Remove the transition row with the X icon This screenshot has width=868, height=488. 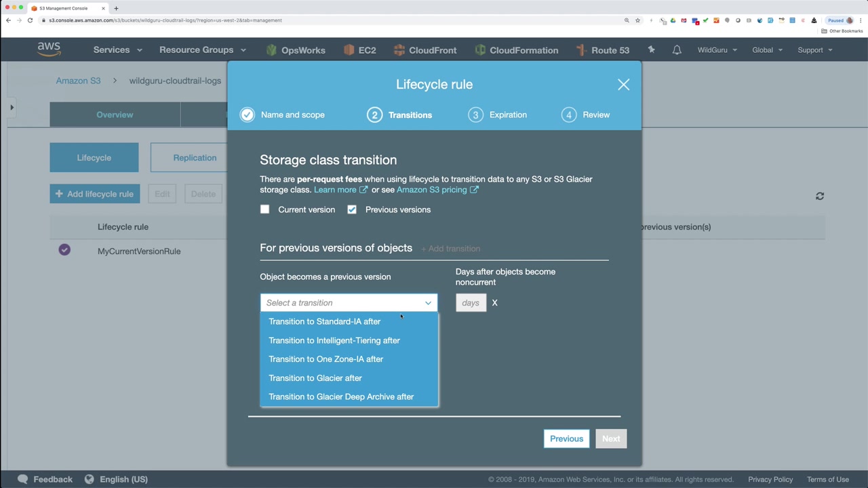pos(494,303)
